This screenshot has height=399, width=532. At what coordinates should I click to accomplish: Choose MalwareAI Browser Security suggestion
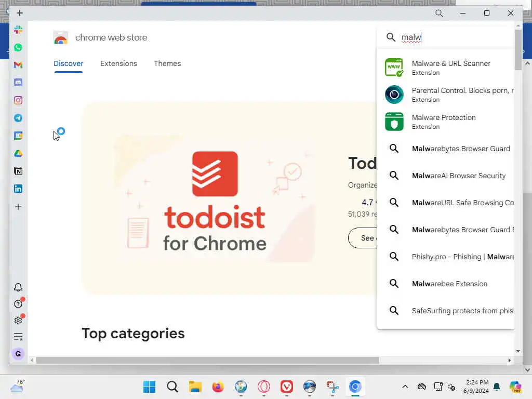click(445, 176)
